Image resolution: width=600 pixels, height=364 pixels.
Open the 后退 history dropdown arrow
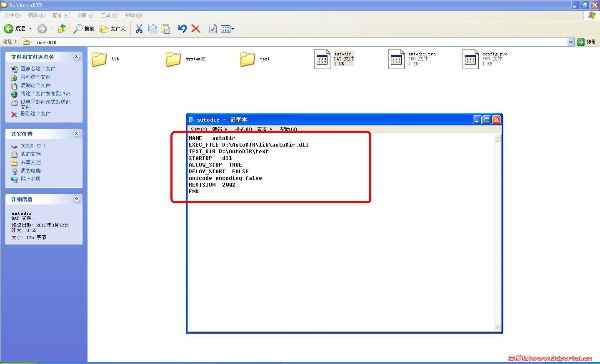pos(30,29)
